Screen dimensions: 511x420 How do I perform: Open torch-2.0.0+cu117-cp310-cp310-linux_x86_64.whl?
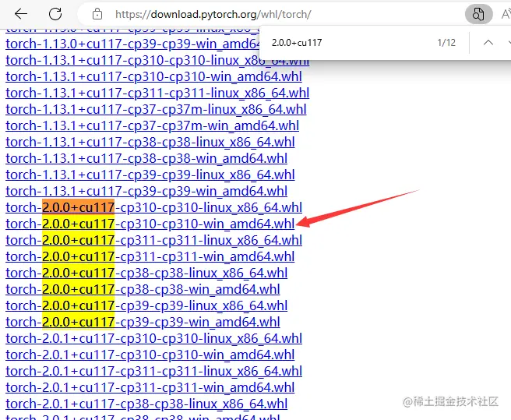pyautogui.click(x=153, y=207)
